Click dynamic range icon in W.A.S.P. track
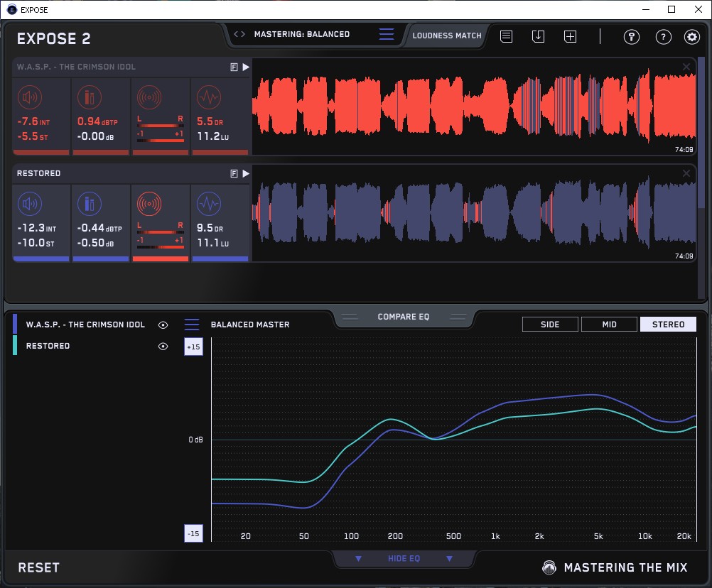712x588 pixels. click(208, 98)
